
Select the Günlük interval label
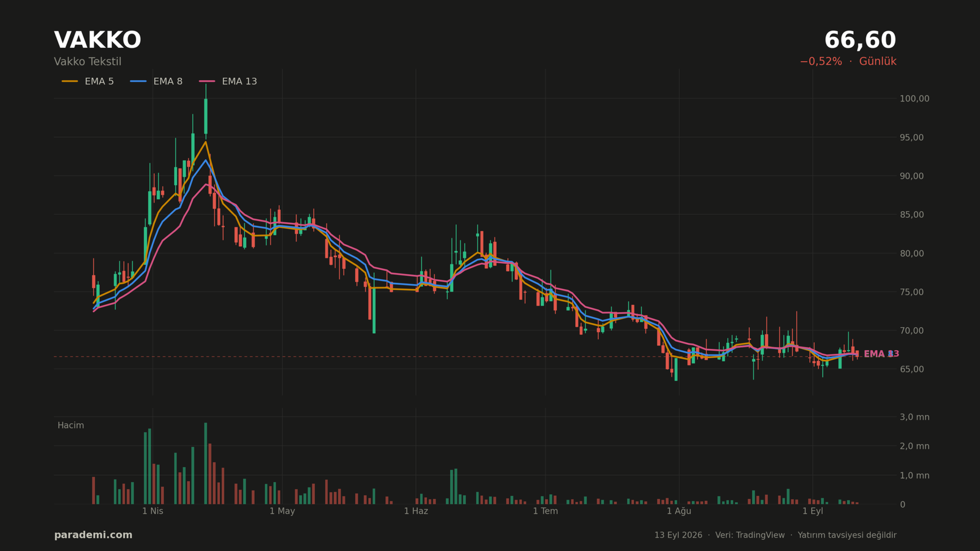[878, 62]
